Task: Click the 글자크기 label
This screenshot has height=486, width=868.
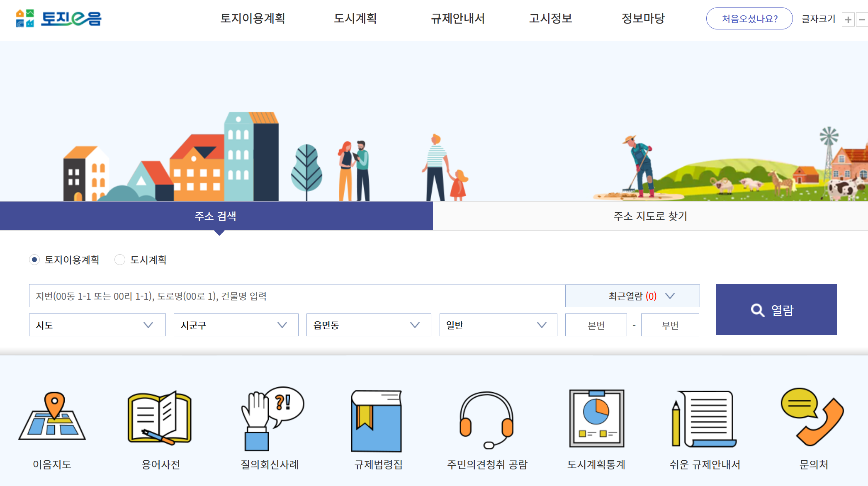Action: (x=818, y=19)
